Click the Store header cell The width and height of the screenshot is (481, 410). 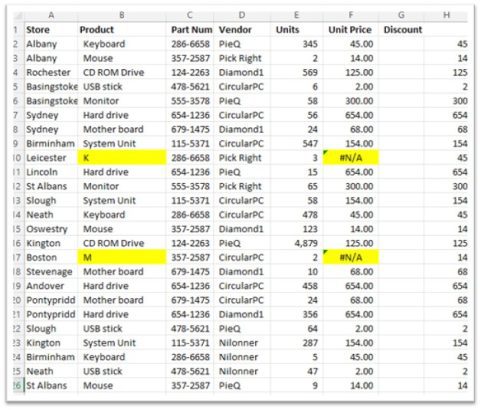point(51,29)
